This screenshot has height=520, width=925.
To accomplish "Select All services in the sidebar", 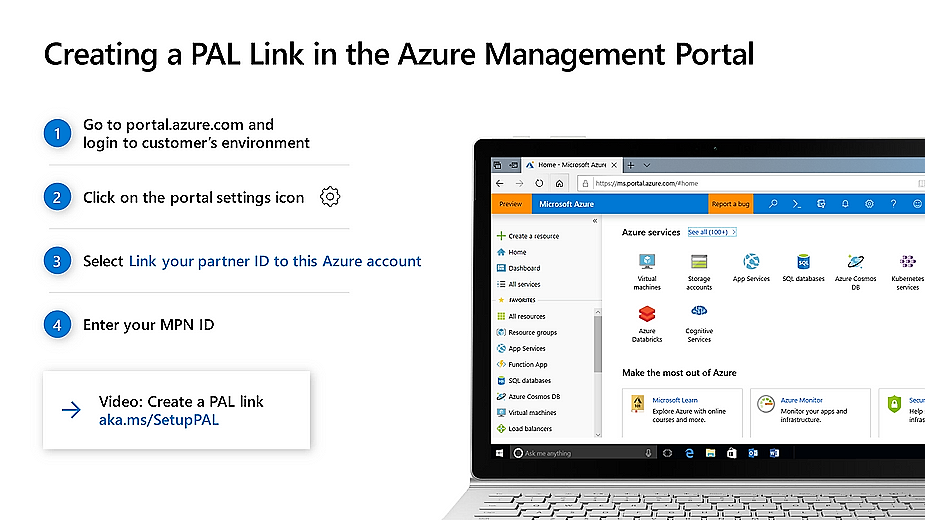I will tap(519, 284).
